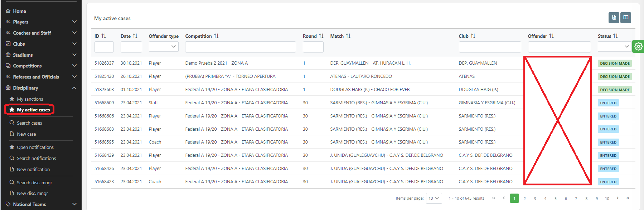The width and height of the screenshot is (644, 210).
Task: Open My sanctions in the sidebar
Action: (30, 99)
